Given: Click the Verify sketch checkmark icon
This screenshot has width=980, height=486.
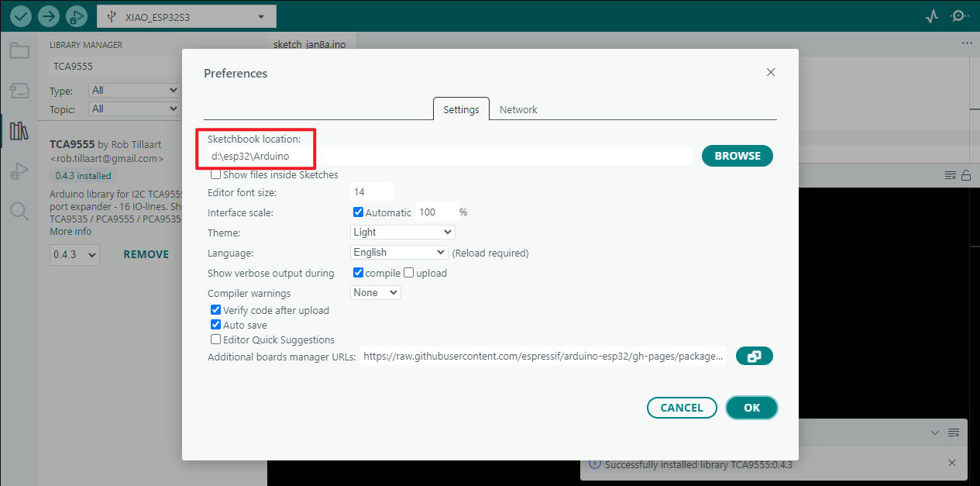Looking at the screenshot, I should point(21,16).
